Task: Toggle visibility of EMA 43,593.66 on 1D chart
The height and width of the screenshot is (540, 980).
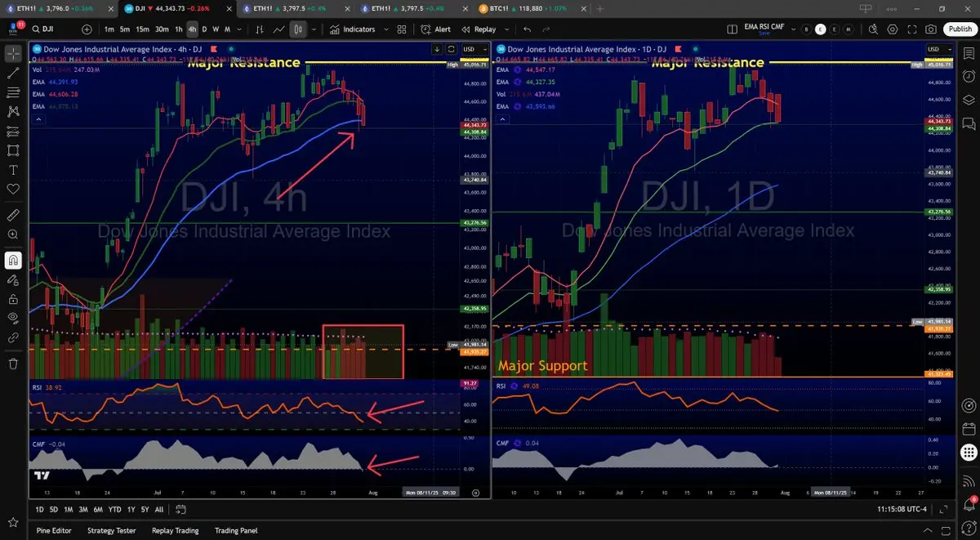Action: (x=516, y=106)
